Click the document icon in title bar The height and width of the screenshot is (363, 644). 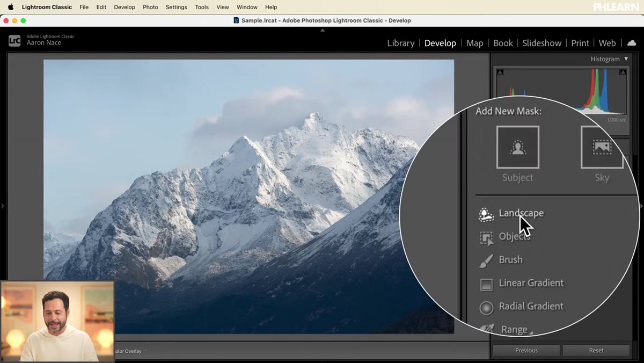pos(236,20)
